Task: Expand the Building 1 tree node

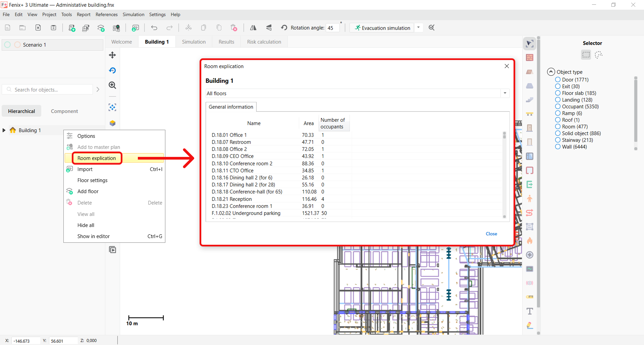Action: click(x=4, y=130)
